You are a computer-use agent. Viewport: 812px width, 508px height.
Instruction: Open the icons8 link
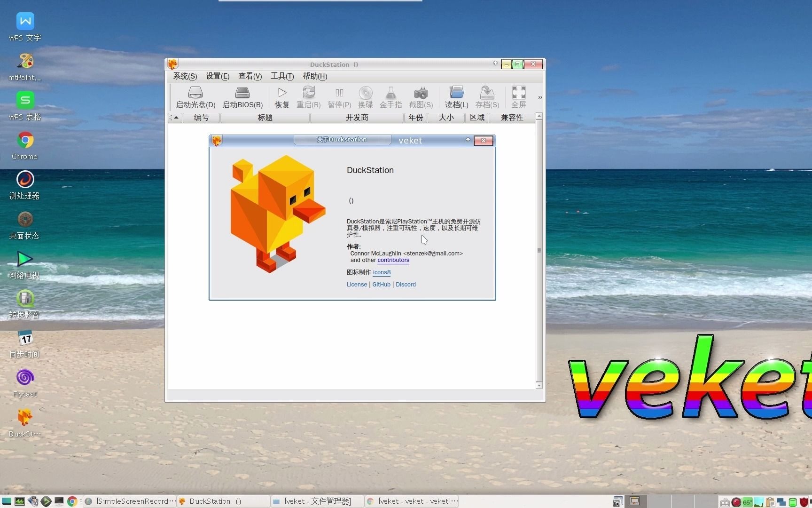(382, 272)
